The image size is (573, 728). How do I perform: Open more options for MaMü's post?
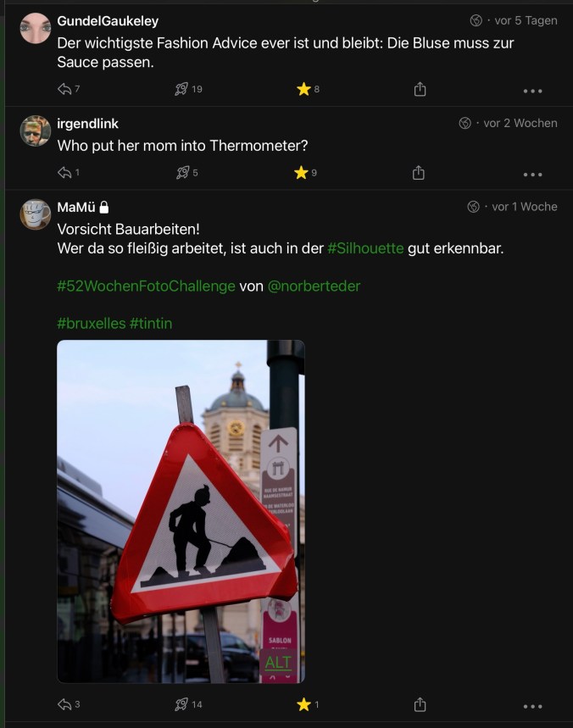(x=532, y=705)
